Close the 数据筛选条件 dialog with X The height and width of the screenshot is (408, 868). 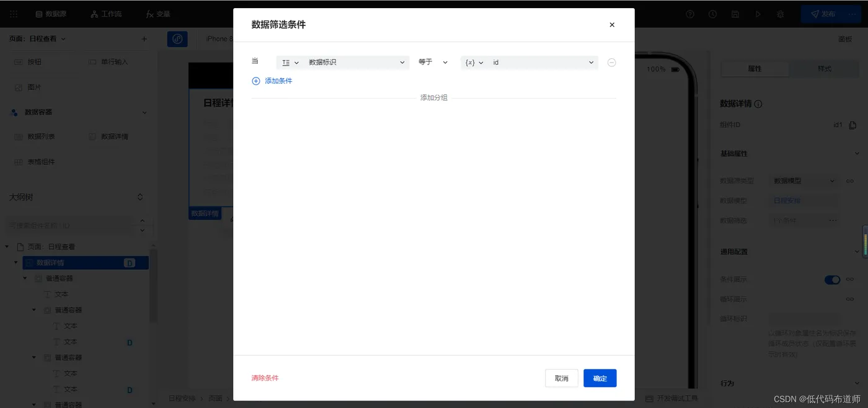(x=612, y=25)
